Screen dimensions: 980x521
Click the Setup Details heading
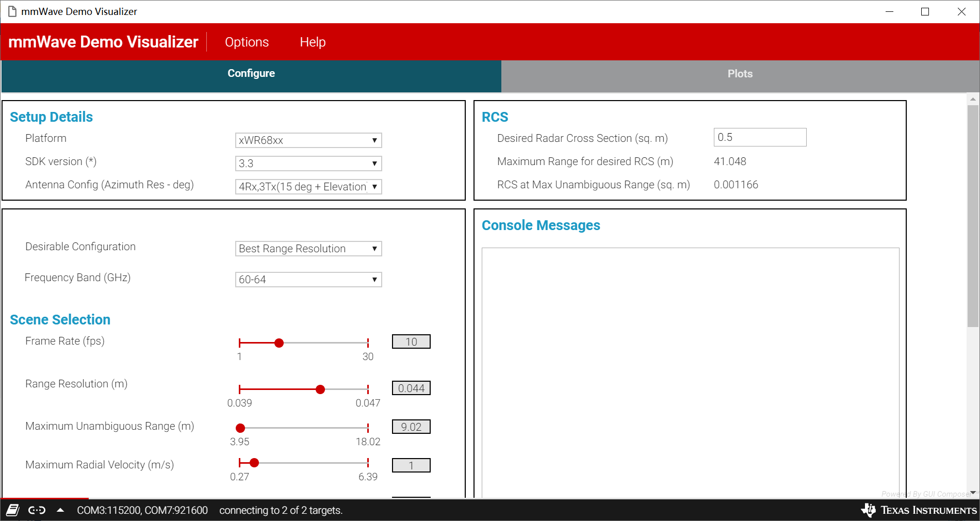coord(51,117)
